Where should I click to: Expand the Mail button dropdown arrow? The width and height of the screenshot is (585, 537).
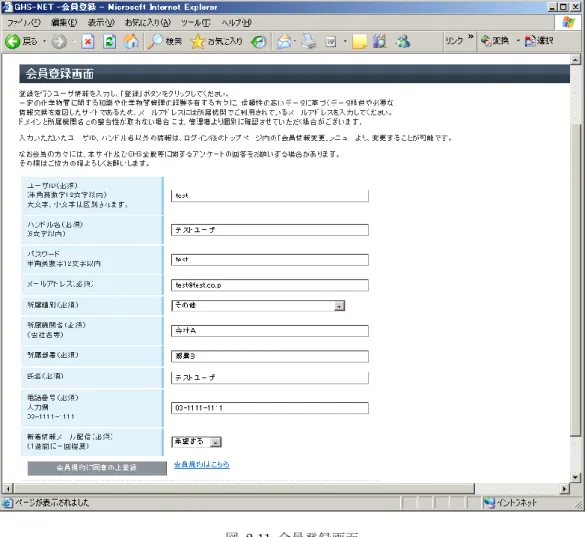pyautogui.click(x=295, y=41)
